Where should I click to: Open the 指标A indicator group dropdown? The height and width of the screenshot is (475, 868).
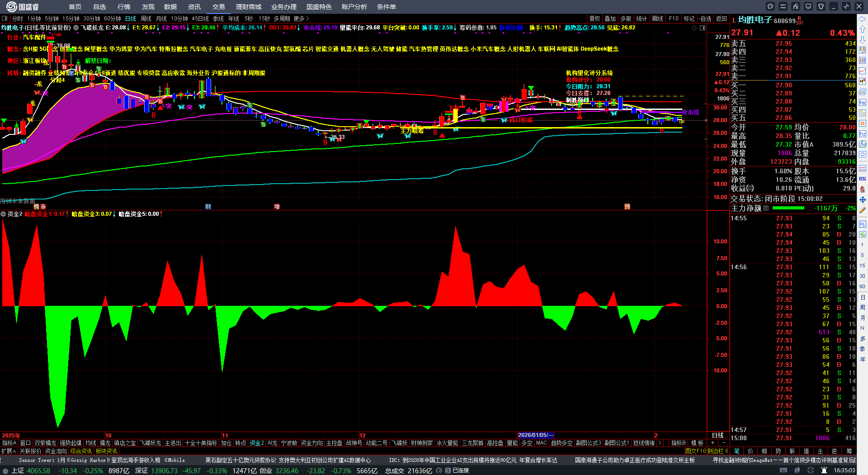pos(9,443)
